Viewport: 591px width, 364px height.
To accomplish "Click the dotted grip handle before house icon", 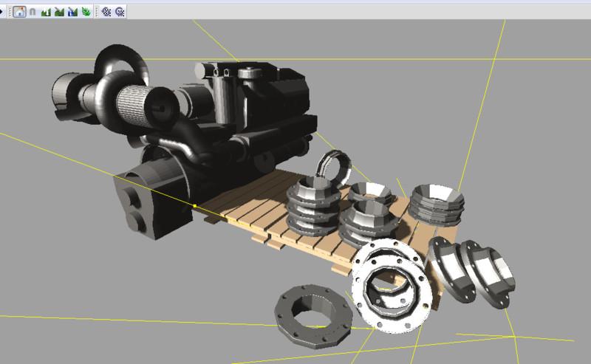I will tap(10, 12).
